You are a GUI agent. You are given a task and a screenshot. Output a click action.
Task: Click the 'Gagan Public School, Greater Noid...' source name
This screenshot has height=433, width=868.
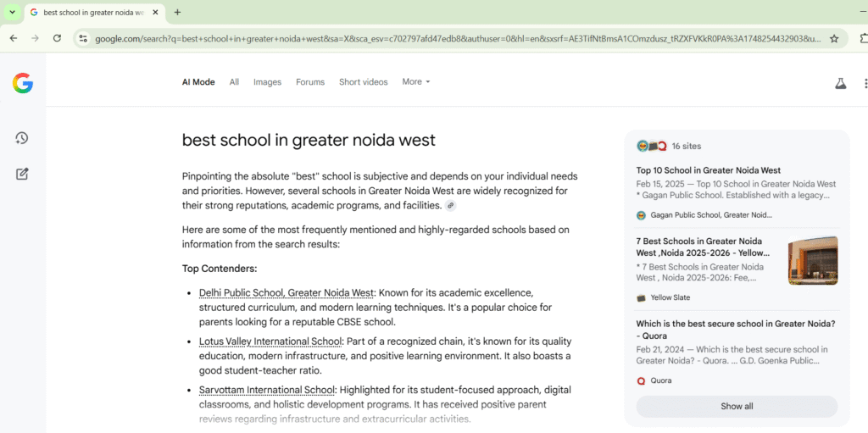711,215
